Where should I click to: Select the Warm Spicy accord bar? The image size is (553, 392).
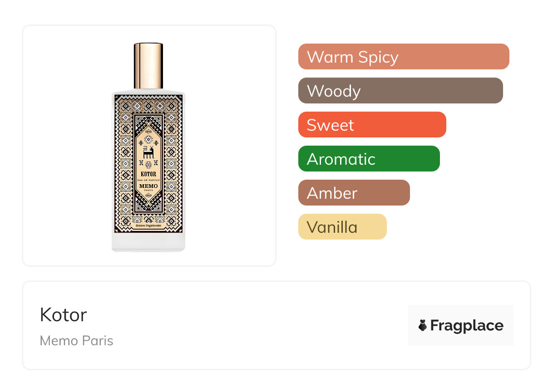(x=403, y=57)
